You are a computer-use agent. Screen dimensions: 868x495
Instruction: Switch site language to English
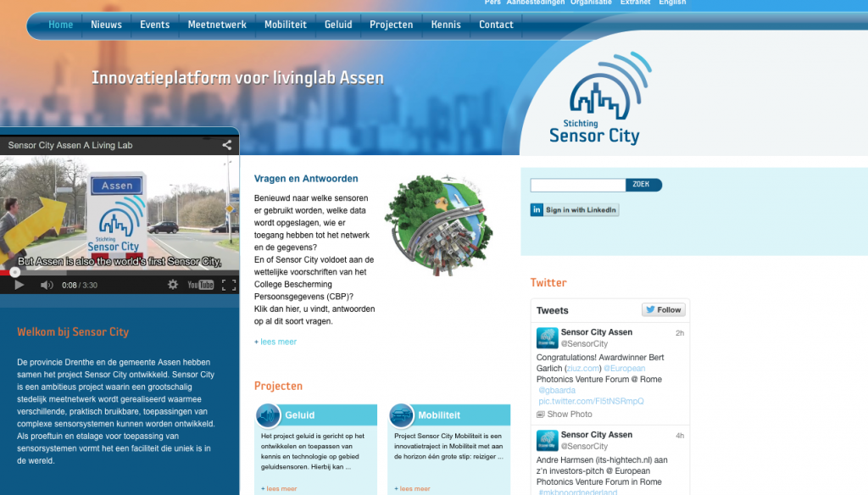point(672,3)
